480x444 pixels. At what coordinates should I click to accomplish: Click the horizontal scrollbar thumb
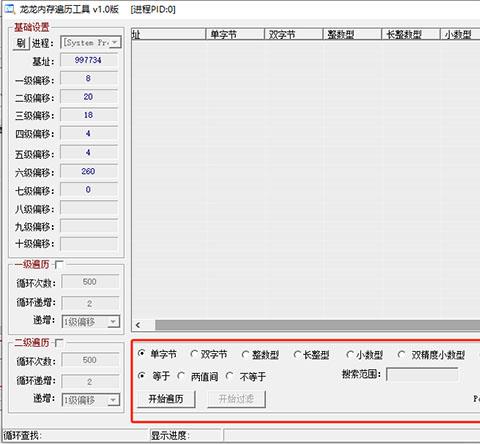tap(318, 325)
